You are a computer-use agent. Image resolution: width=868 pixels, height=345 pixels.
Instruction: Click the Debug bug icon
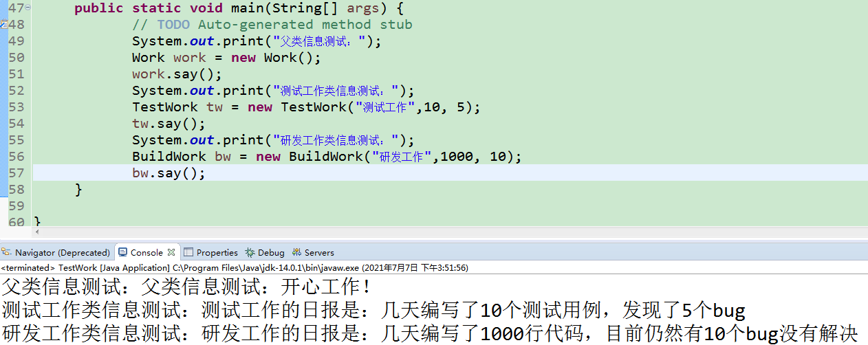pyautogui.click(x=250, y=252)
